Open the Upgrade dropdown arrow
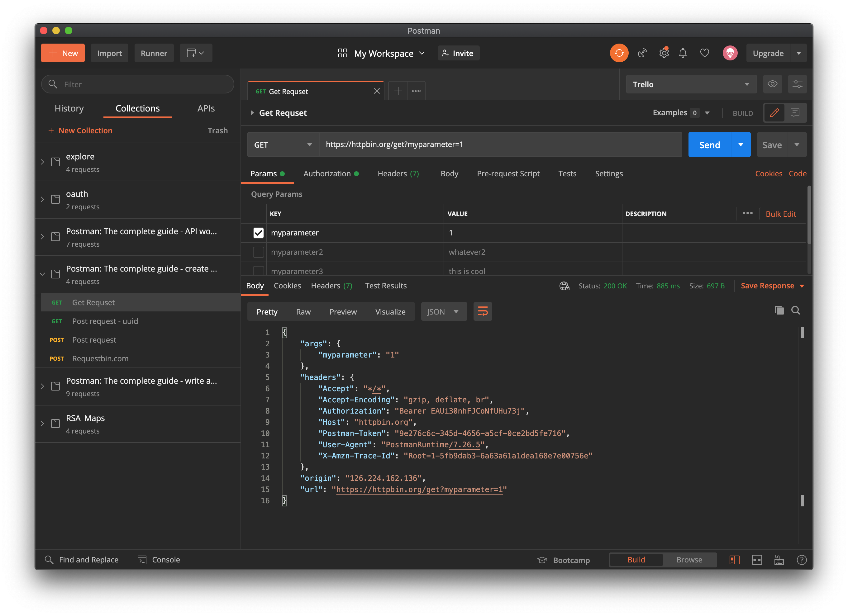 [799, 53]
